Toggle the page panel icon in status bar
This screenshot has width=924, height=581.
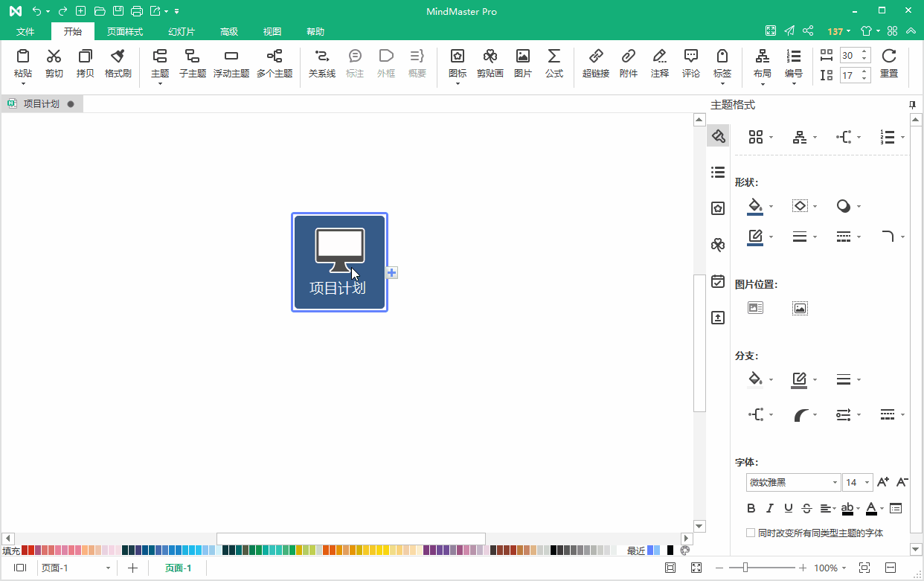coord(20,568)
